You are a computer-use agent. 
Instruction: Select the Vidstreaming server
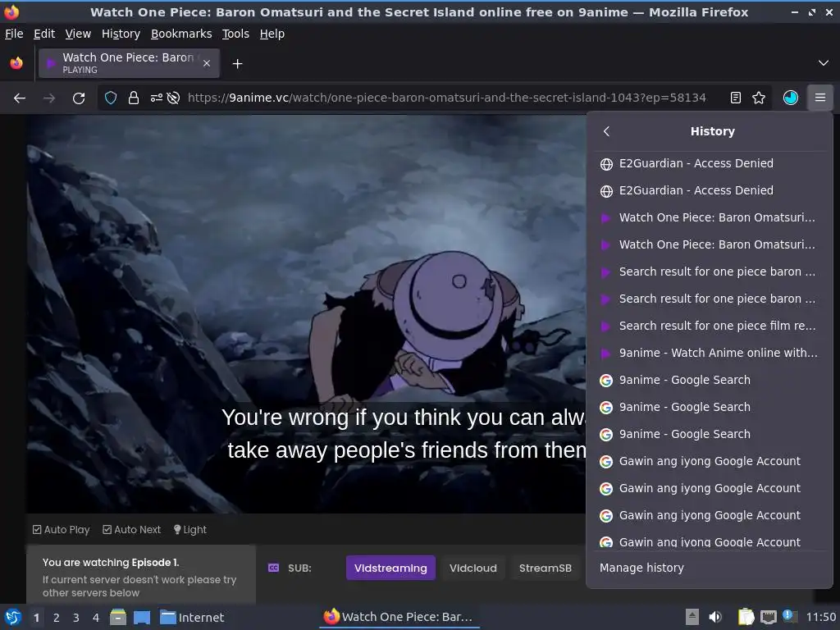(x=390, y=568)
